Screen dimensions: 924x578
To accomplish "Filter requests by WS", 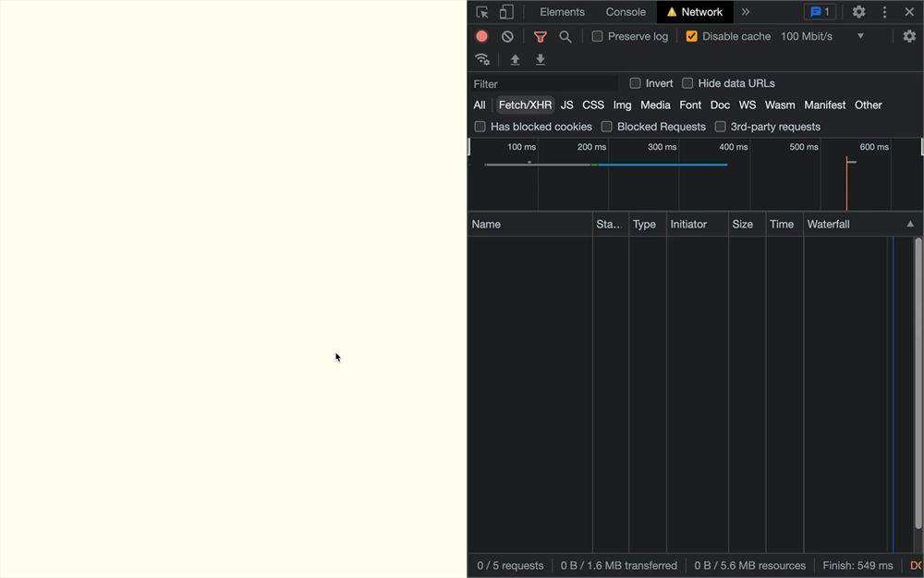I will pyautogui.click(x=748, y=105).
